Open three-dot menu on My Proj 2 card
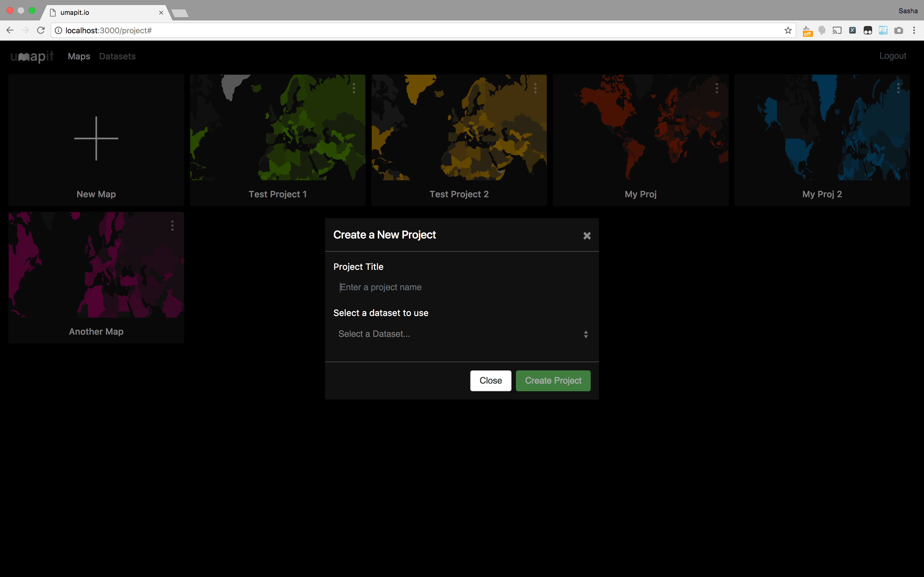 (x=898, y=88)
